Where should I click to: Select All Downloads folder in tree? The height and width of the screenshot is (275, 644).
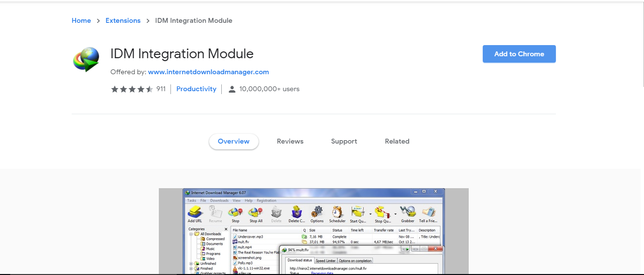[208, 234]
